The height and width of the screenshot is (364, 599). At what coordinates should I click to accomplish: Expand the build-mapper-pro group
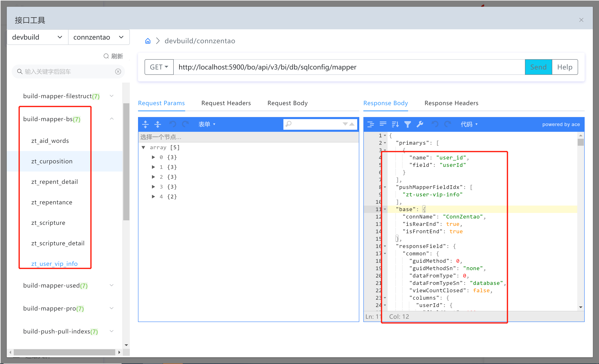[112, 308]
